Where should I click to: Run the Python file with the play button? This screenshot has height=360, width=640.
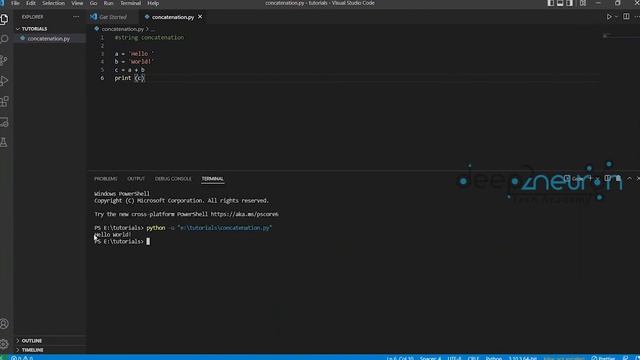pos(609,17)
